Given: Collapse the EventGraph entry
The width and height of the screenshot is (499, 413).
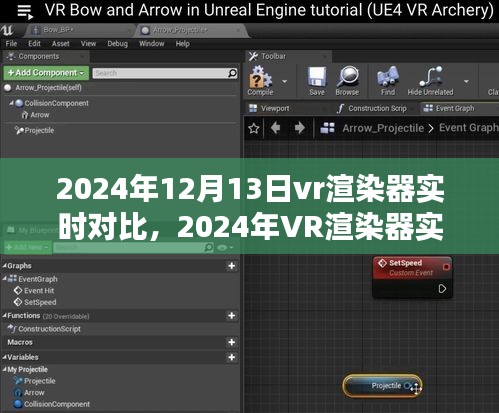Looking at the screenshot, I should (5, 278).
